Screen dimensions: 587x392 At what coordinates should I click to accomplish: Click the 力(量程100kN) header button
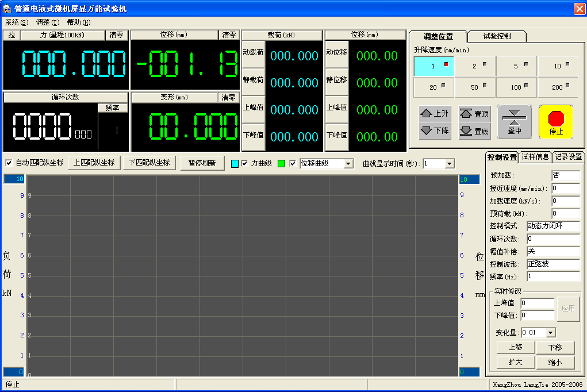[63, 35]
